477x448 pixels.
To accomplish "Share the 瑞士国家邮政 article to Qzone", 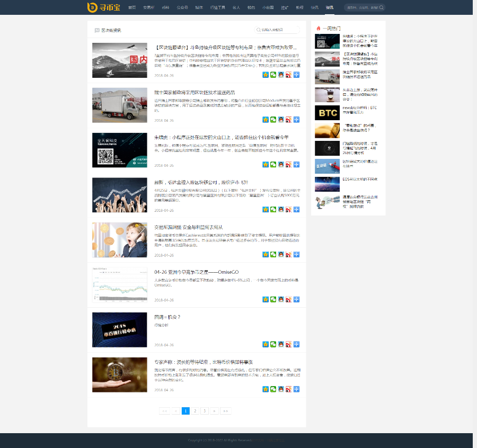I will click(x=266, y=120).
